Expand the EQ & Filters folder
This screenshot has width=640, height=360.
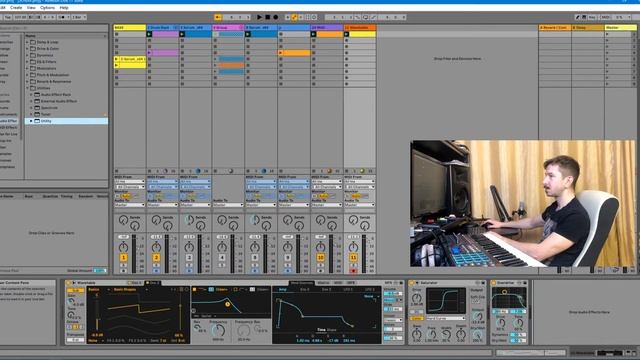pos(27,62)
